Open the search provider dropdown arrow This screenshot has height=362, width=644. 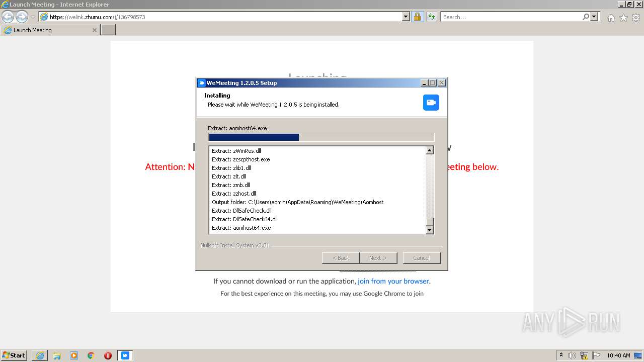click(x=594, y=17)
